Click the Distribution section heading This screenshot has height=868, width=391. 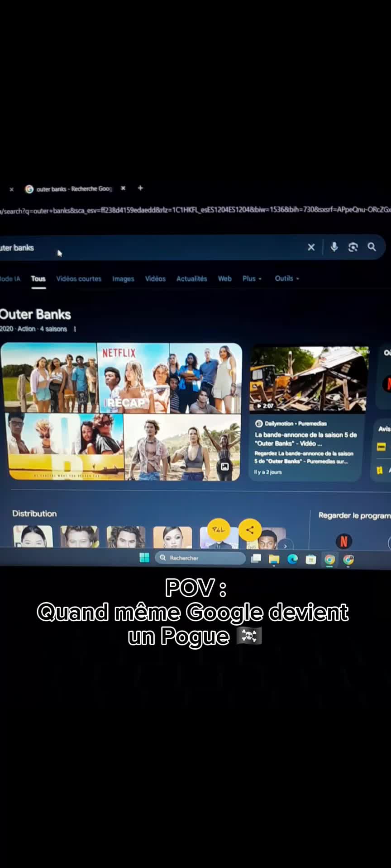click(34, 514)
